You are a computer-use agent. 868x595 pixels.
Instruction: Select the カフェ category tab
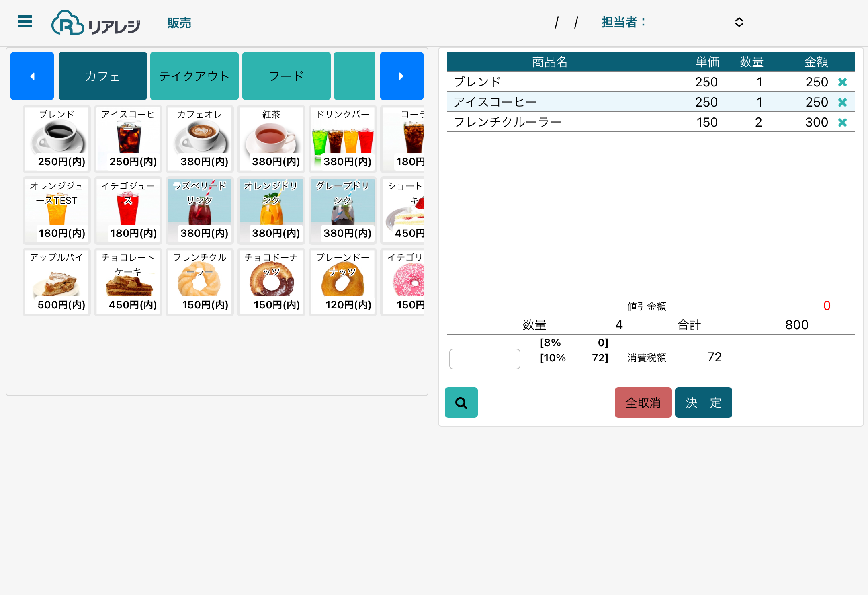pyautogui.click(x=102, y=76)
